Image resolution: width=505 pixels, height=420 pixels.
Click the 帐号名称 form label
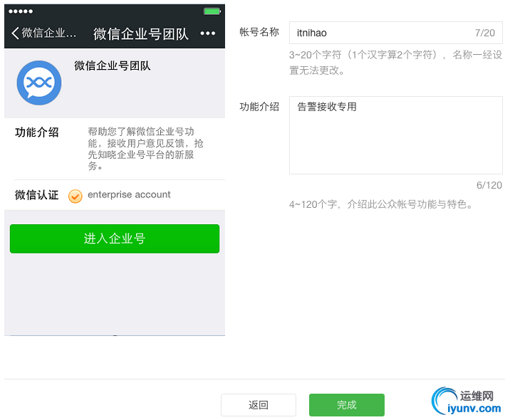click(259, 32)
